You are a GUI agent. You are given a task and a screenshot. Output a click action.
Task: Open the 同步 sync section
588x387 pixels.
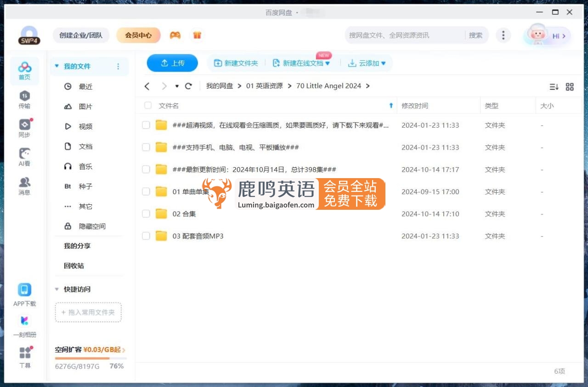(x=24, y=129)
